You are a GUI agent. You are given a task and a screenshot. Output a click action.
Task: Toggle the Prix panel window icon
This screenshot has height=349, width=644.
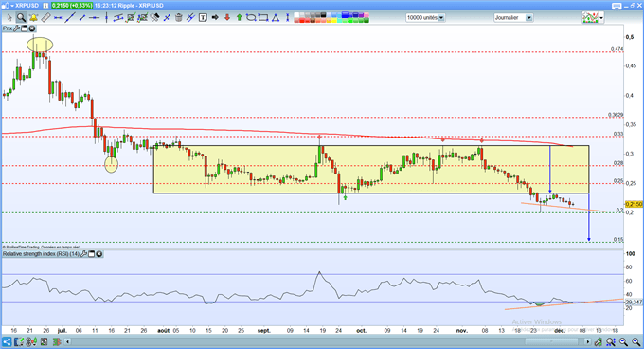[25, 28]
